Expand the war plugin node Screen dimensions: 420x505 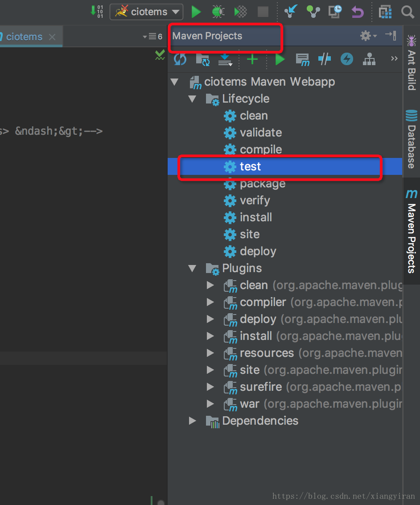pos(210,404)
